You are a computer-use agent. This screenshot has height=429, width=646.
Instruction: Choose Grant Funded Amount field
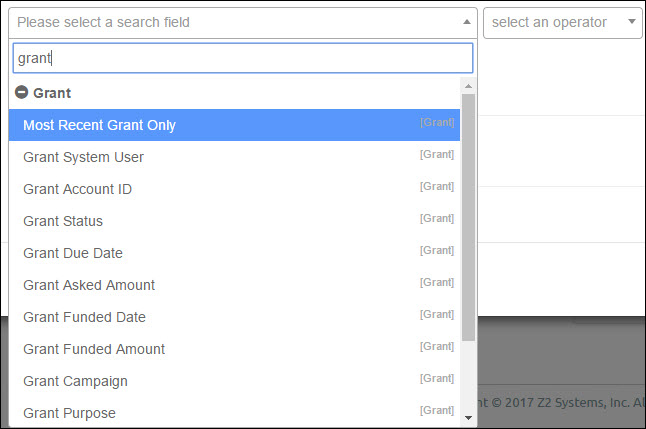tap(234, 349)
